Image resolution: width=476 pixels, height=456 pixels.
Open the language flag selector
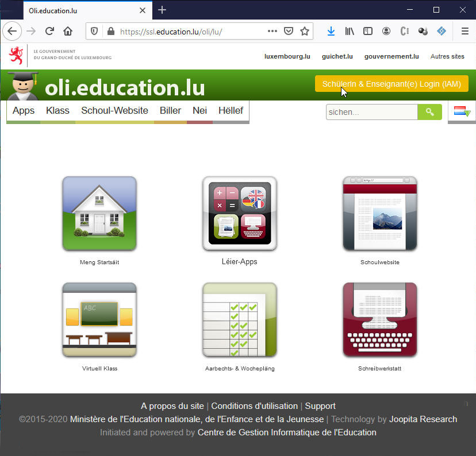(x=462, y=111)
